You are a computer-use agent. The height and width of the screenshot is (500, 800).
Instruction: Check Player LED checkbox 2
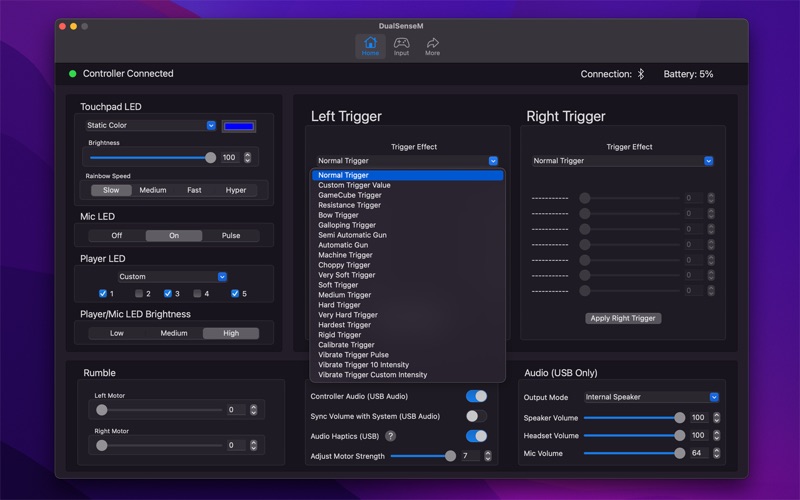(x=139, y=293)
